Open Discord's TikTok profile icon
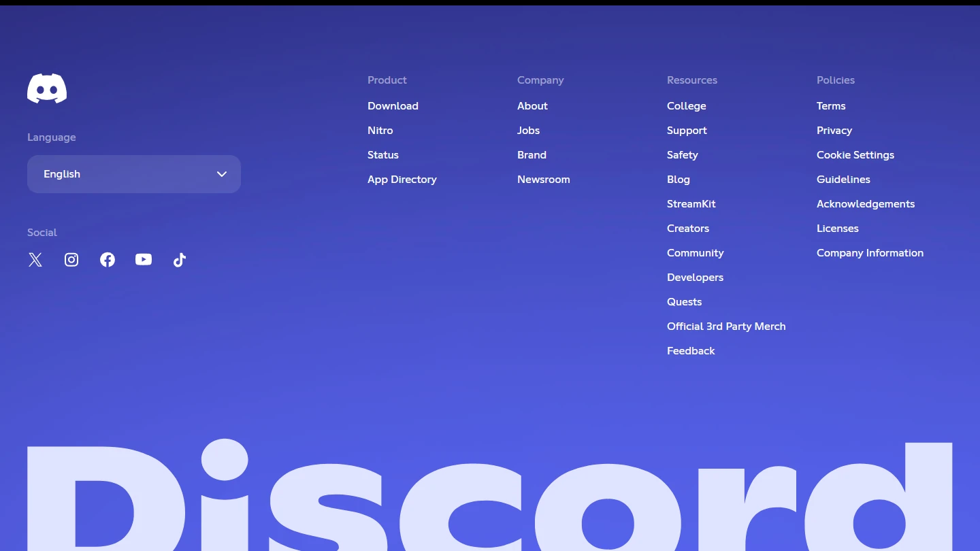980x551 pixels. pyautogui.click(x=180, y=260)
